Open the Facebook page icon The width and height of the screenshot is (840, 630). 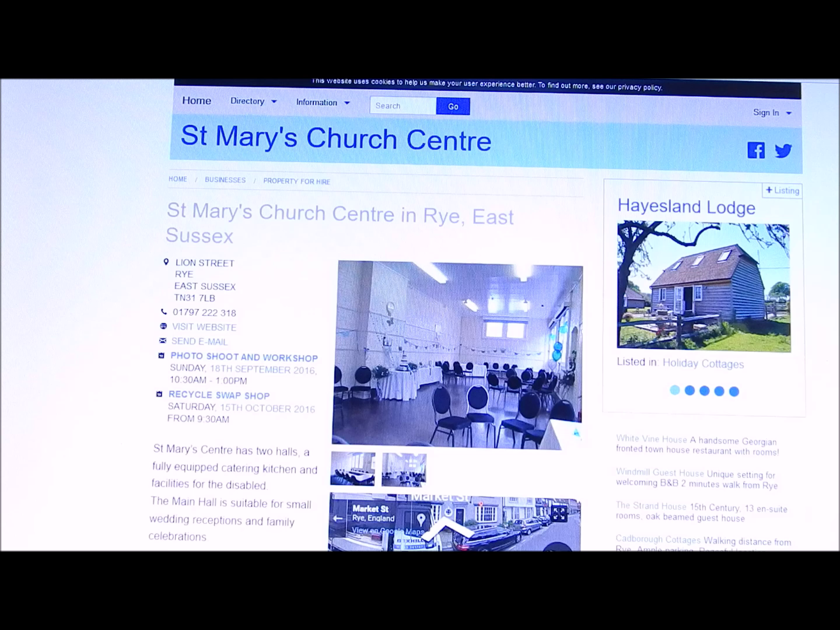[756, 150]
